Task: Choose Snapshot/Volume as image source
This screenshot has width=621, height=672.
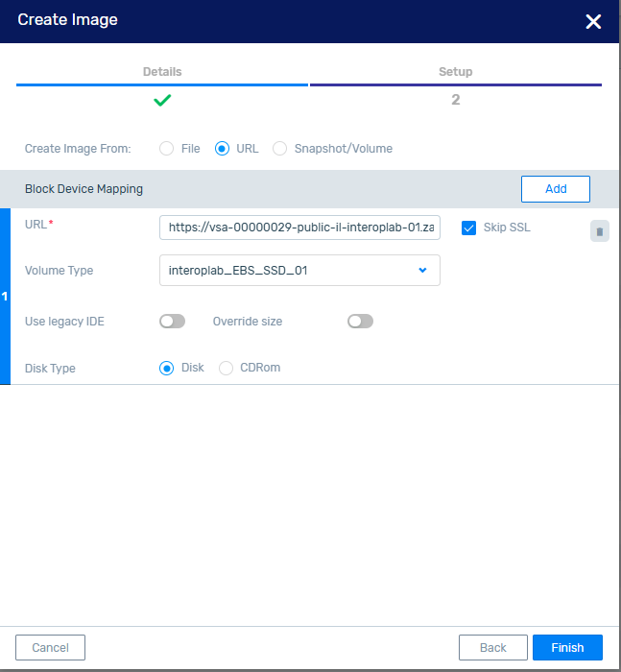Action: pos(280,149)
